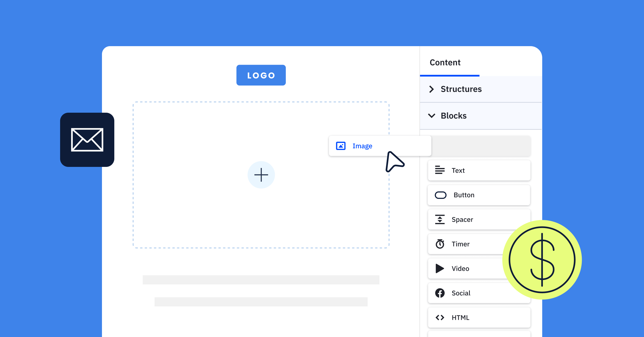This screenshot has height=337, width=644.
Task: Click the Image block icon
Action: tap(341, 146)
